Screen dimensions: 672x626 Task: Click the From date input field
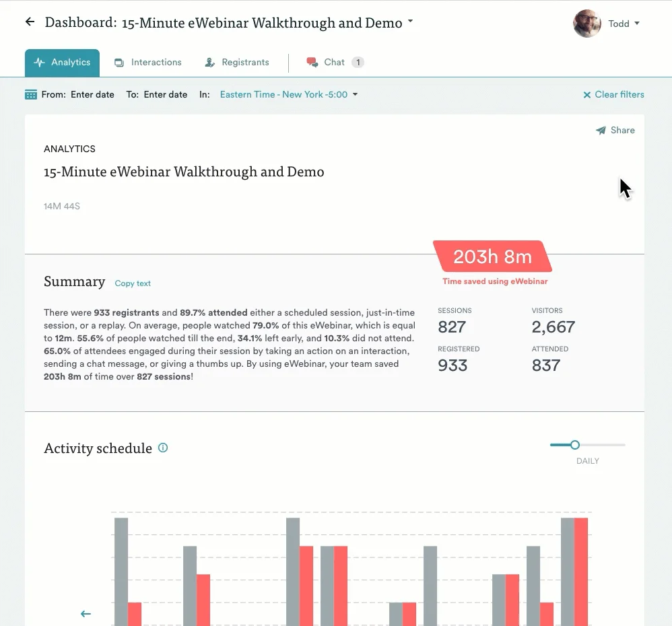click(92, 94)
